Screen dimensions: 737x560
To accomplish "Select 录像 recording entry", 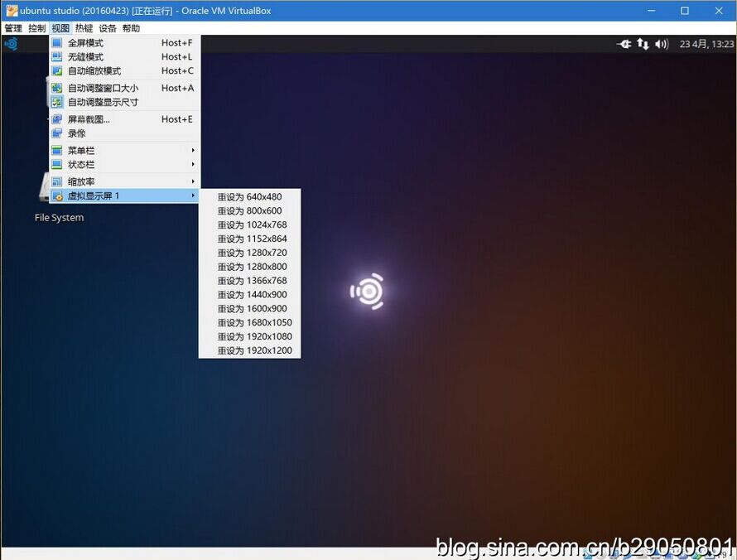I will (x=125, y=133).
